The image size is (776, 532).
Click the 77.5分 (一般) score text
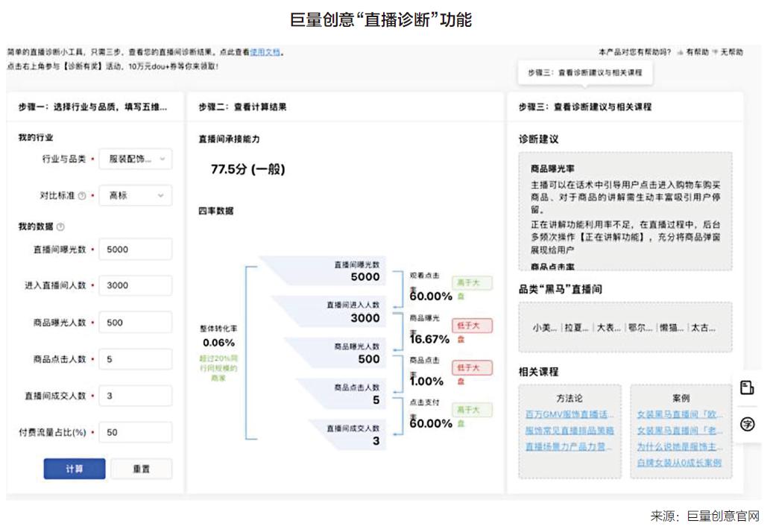[x=248, y=169]
